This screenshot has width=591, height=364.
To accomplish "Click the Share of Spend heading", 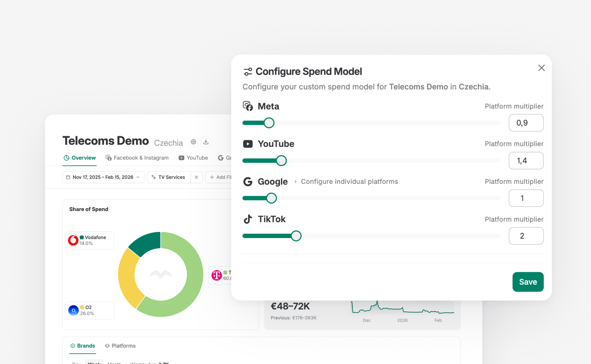I will pyautogui.click(x=89, y=209).
